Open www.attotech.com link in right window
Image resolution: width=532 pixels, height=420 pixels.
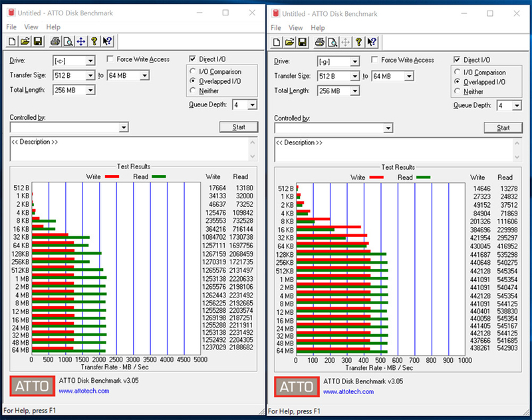tap(348, 391)
